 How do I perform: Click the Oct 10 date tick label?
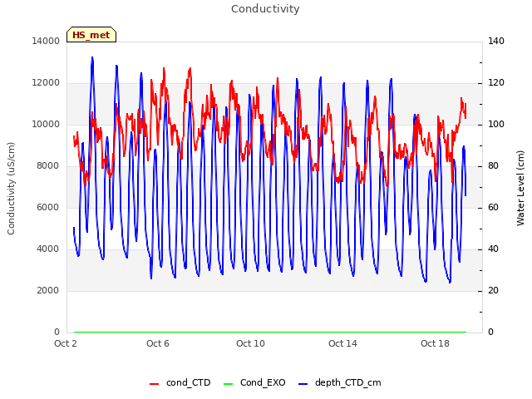pos(250,343)
